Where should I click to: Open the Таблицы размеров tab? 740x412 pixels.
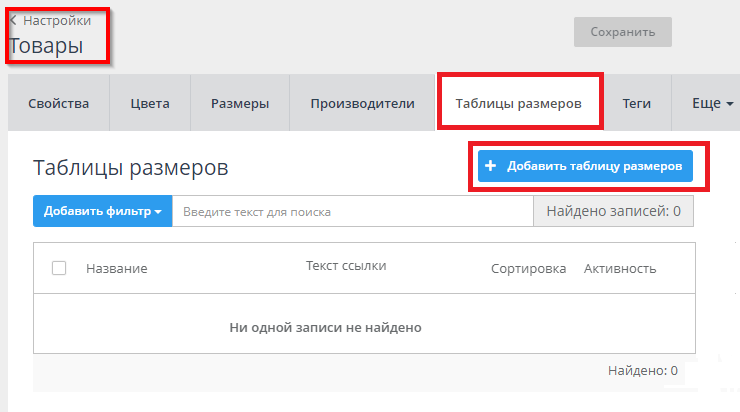pos(519,103)
